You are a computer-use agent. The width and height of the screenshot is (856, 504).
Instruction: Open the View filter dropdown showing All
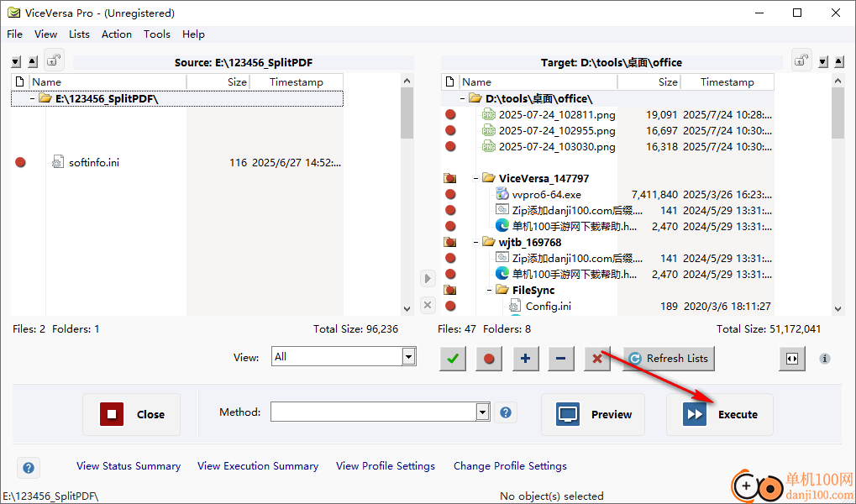pyautogui.click(x=344, y=357)
